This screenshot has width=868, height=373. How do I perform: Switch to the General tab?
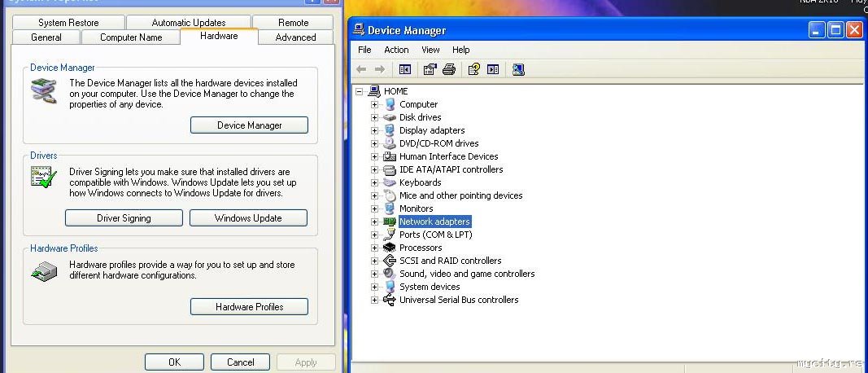46,37
